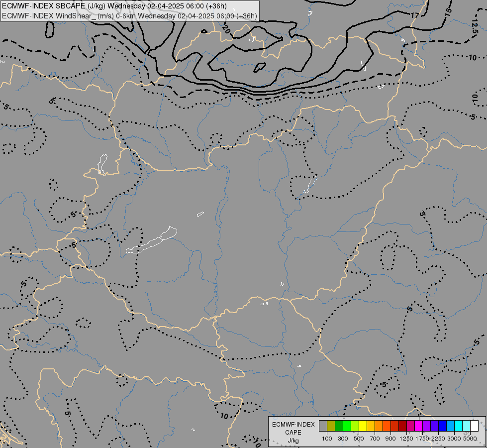The image size is (487, 448).
Task: Click the ECMWF-INDEX label in legend box
Action: (293, 425)
